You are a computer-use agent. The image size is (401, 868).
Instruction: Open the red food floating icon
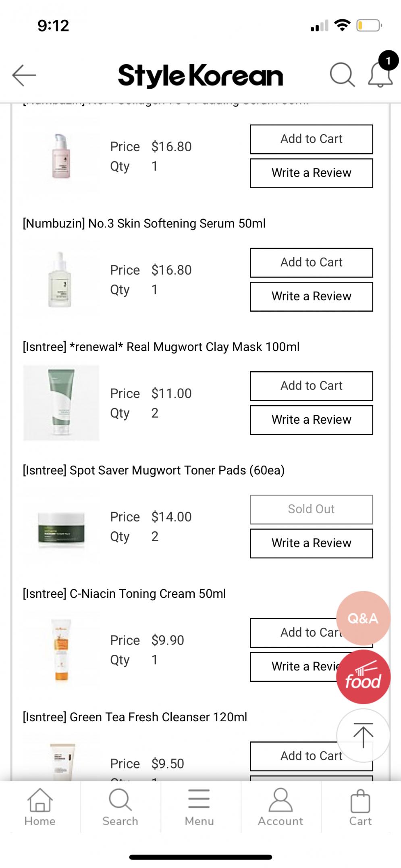[x=363, y=677]
